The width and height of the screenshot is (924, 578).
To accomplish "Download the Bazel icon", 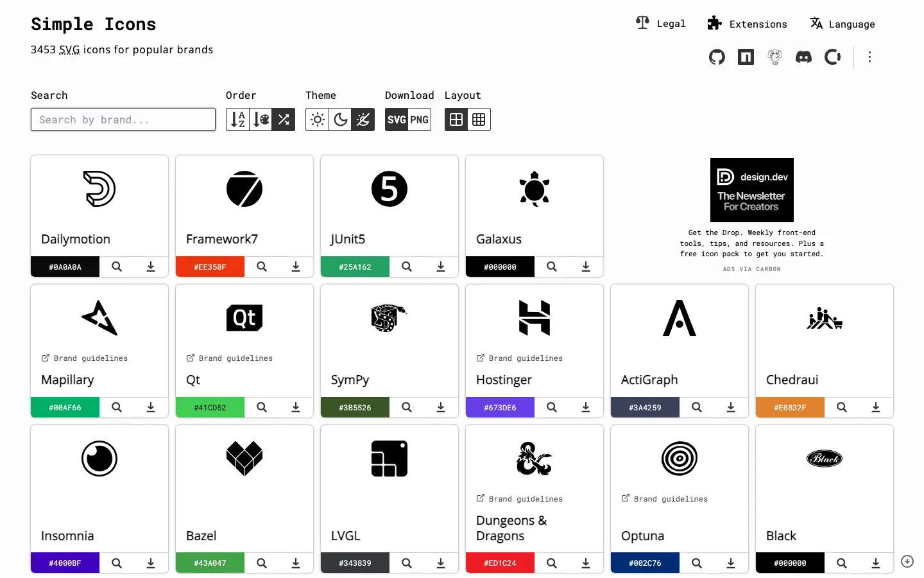I will coord(296,563).
